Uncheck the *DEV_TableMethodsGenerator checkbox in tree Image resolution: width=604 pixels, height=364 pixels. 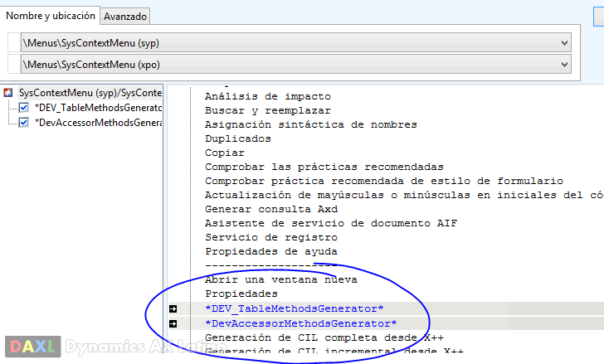[23, 108]
